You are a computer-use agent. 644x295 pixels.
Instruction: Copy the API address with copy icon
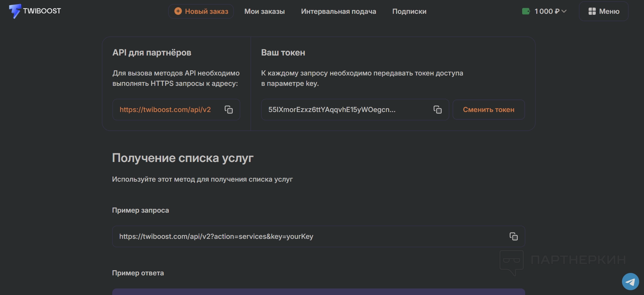(x=229, y=110)
